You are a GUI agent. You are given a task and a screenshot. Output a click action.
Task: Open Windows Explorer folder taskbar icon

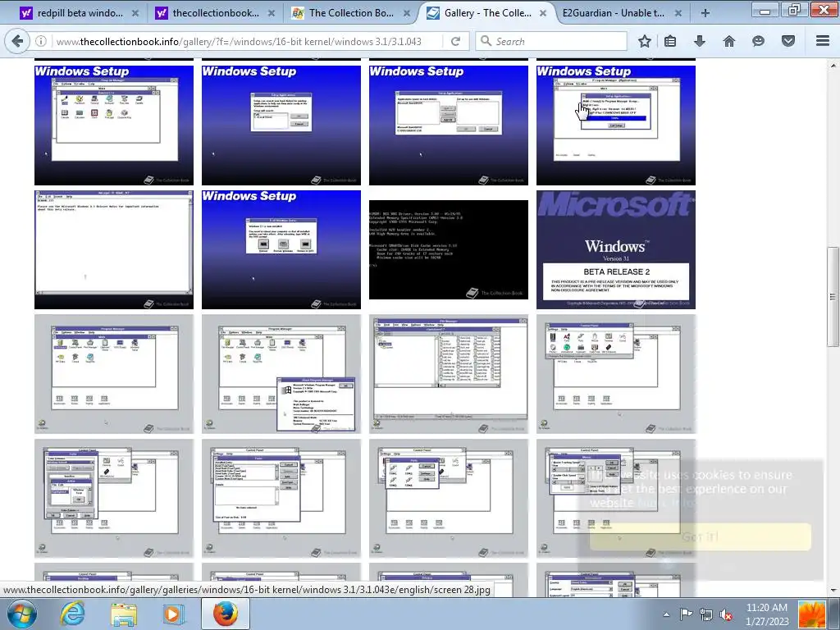tap(123, 614)
